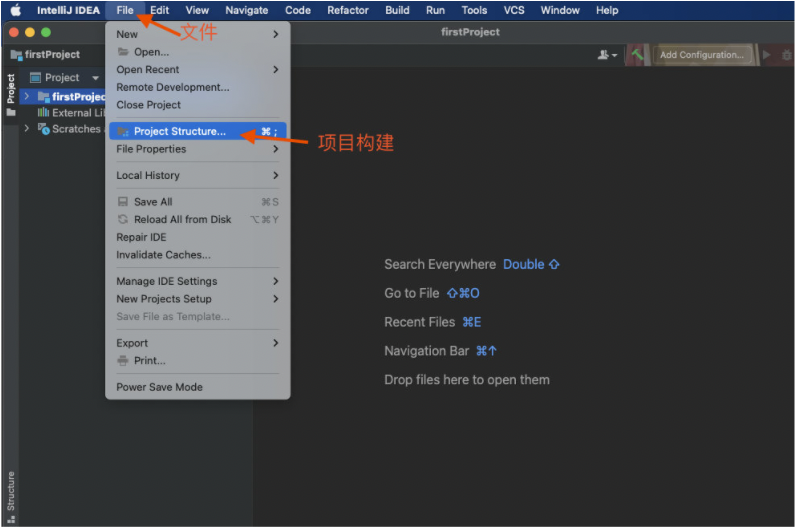Open the Refactor menu
The height and width of the screenshot is (527, 796).
(348, 10)
